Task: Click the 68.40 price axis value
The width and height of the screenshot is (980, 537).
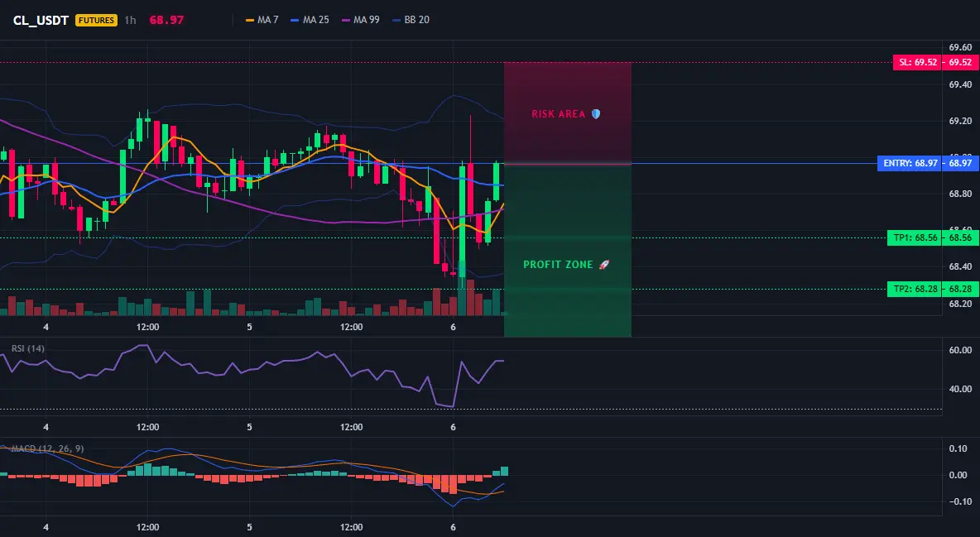Action: (x=960, y=267)
